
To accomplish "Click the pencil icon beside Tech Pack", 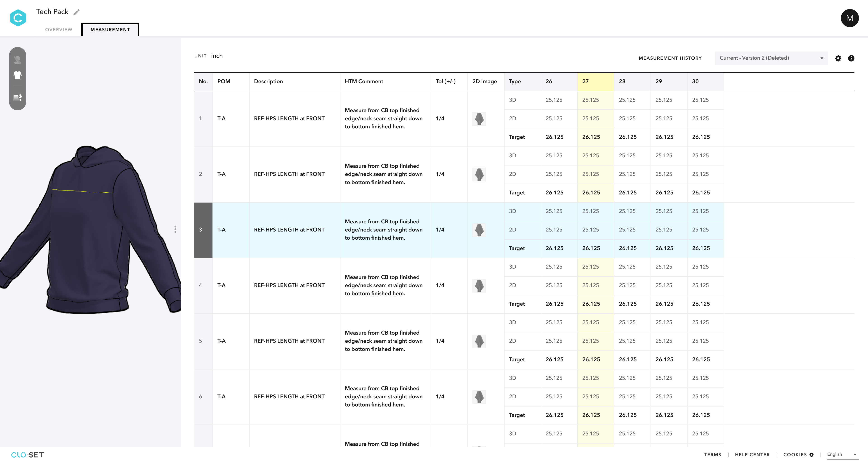I will point(76,12).
